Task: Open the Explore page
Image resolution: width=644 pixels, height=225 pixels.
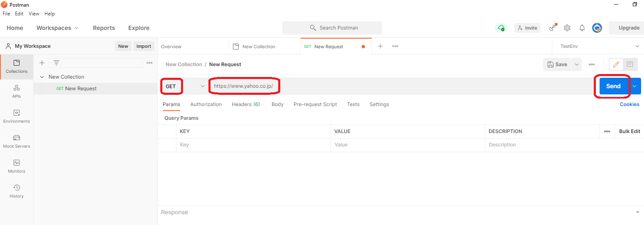Action: [139, 28]
